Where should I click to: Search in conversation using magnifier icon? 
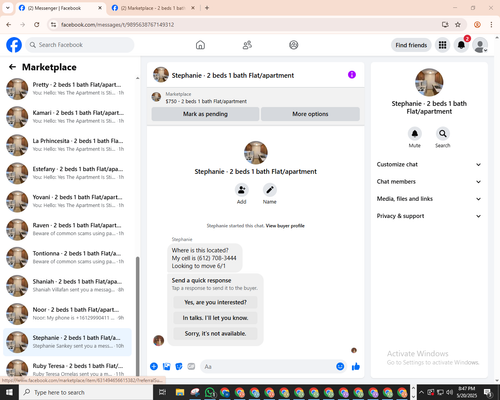point(443,134)
